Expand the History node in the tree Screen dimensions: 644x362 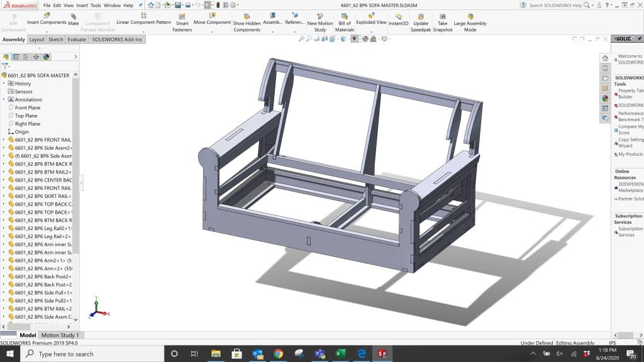point(4,84)
